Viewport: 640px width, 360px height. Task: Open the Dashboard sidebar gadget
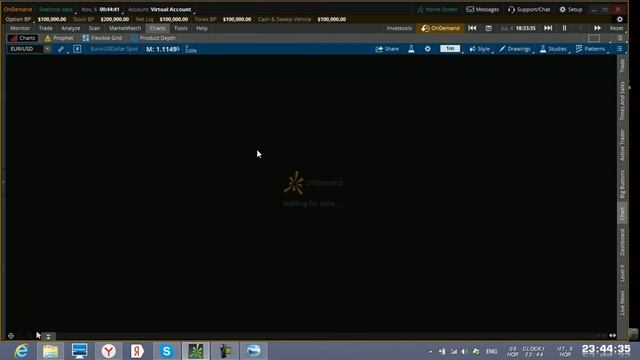tap(622, 242)
